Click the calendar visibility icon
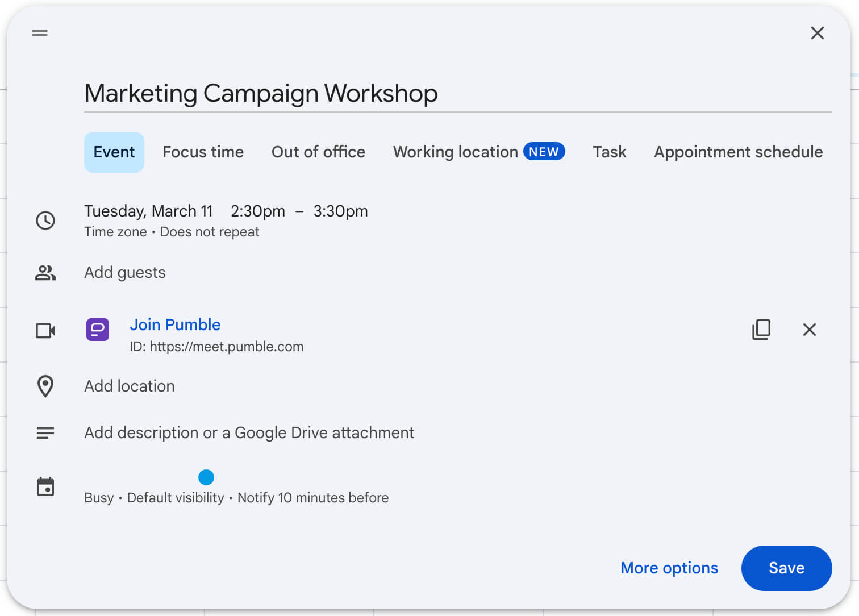The width and height of the screenshot is (859, 616). point(45,486)
